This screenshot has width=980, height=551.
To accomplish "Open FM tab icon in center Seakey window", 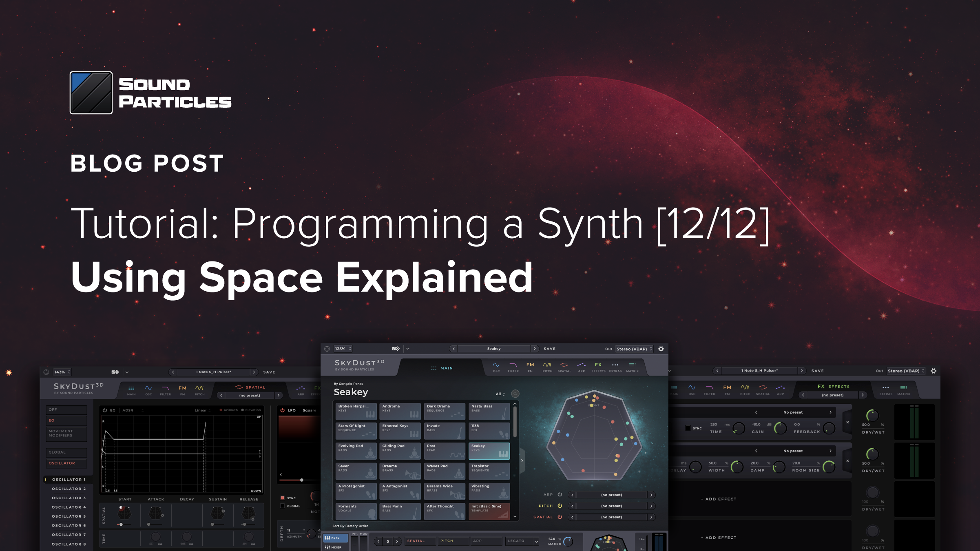I will coord(530,367).
